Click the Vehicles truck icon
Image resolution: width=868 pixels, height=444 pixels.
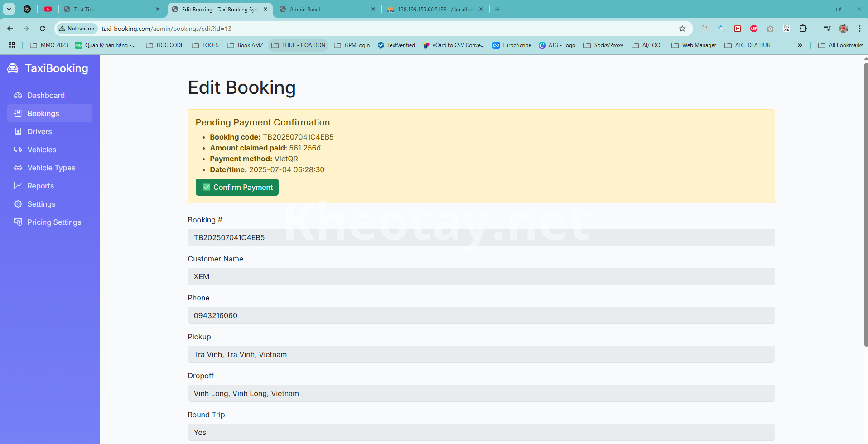(18, 150)
